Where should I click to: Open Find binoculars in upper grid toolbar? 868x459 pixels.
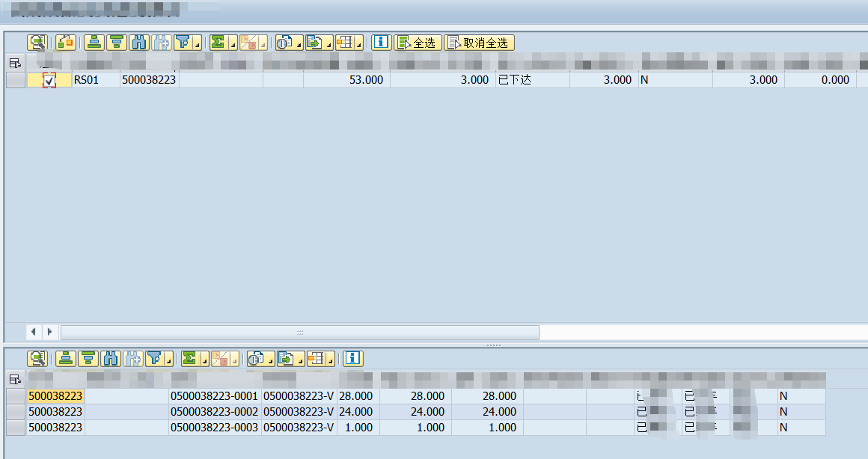pyautogui.click(x=139, y=43)
